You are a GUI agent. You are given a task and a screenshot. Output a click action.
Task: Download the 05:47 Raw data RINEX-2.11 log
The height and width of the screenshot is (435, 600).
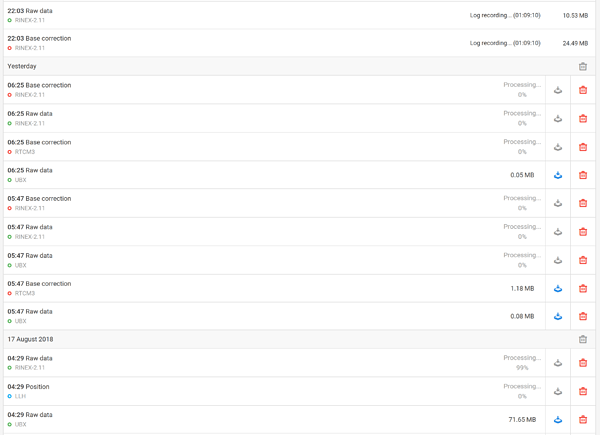tap(558, 232)
